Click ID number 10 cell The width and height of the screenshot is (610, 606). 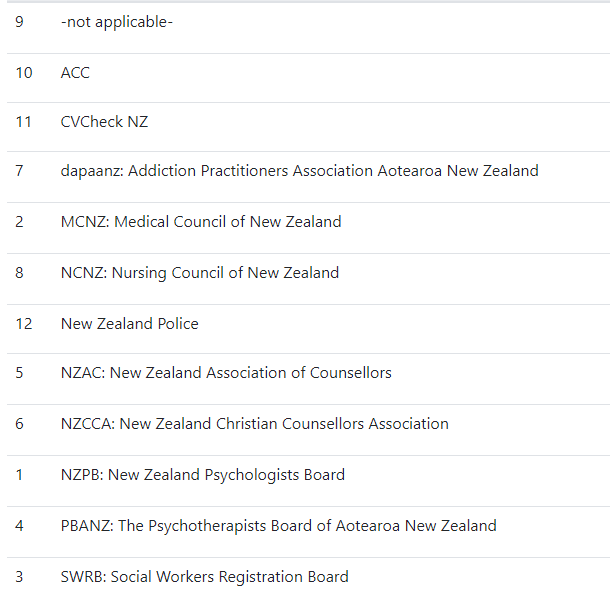24,73
